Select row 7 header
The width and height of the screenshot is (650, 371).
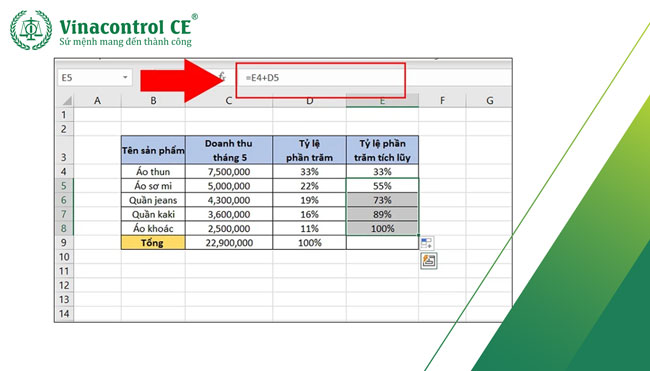64,214
